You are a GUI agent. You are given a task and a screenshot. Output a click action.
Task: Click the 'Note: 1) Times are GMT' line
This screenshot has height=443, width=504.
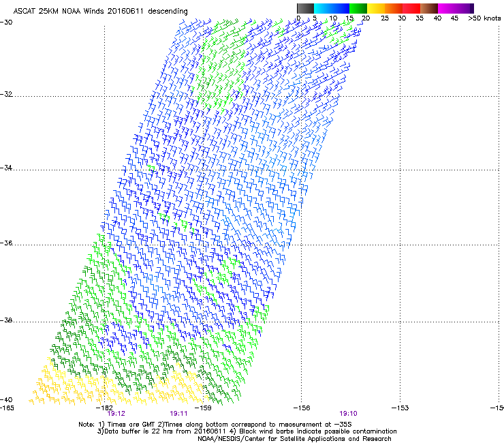(215, 425)
